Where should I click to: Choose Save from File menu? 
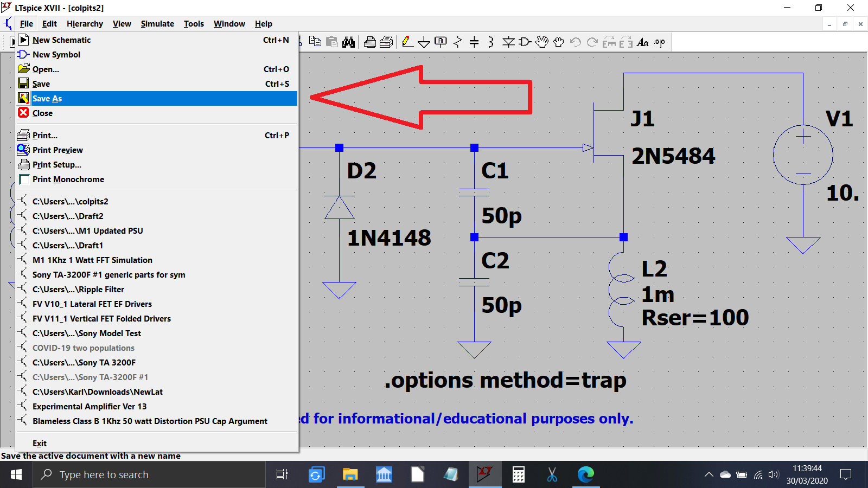[157, 84]
